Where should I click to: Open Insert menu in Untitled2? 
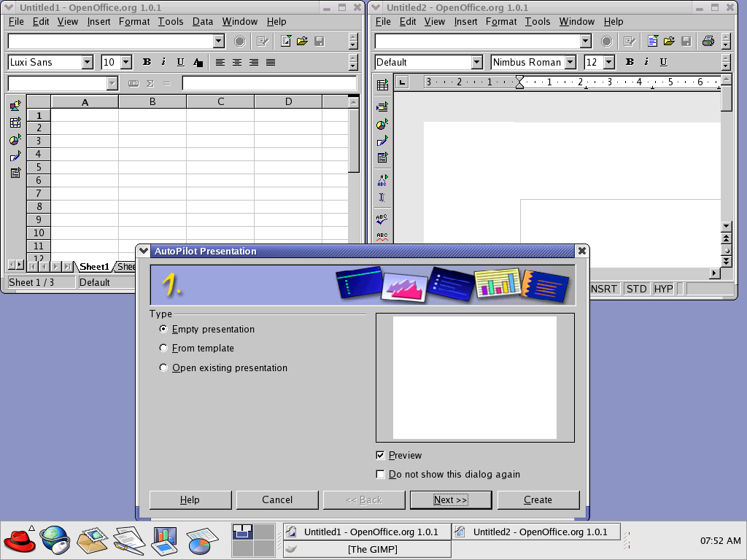coord(465,21)
